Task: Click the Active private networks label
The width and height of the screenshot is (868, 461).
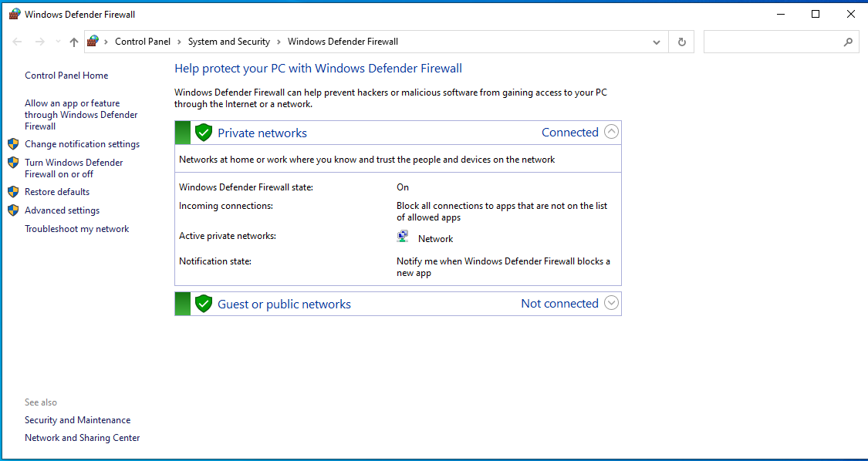Action: tap(228, 236)
